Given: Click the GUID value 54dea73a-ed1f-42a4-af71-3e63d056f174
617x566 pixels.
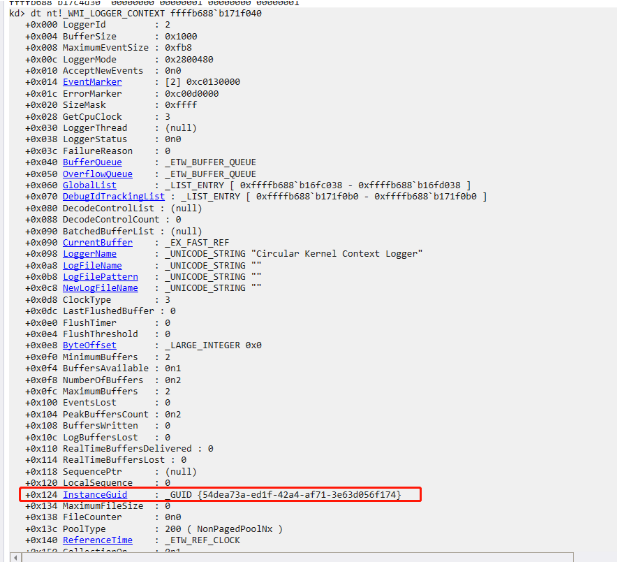Looking at the screenshot, I should (x=299, y=494).
